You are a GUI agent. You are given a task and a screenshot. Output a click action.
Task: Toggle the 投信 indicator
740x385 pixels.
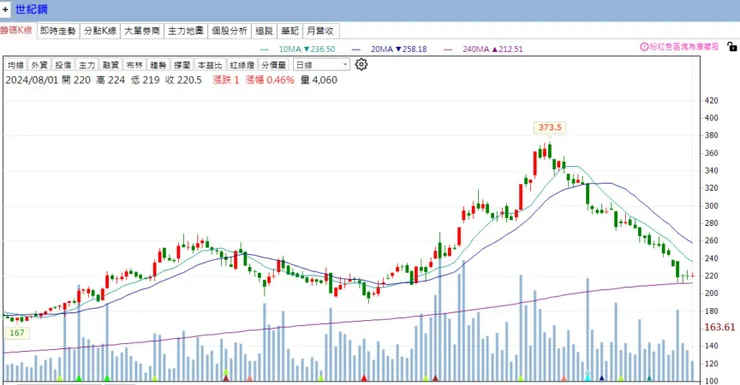click(63, 65)
